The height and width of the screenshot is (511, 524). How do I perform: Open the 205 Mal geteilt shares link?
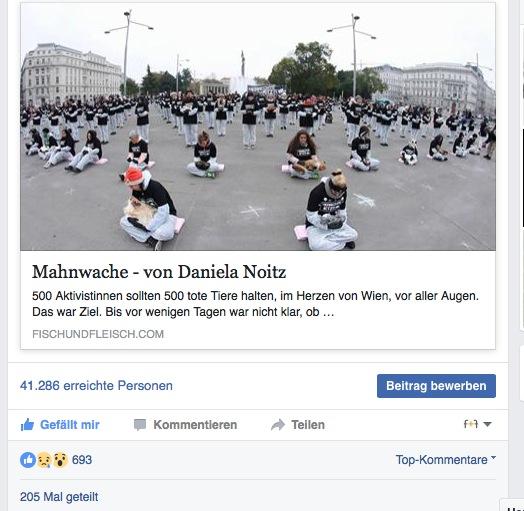(x=59, y=497)
